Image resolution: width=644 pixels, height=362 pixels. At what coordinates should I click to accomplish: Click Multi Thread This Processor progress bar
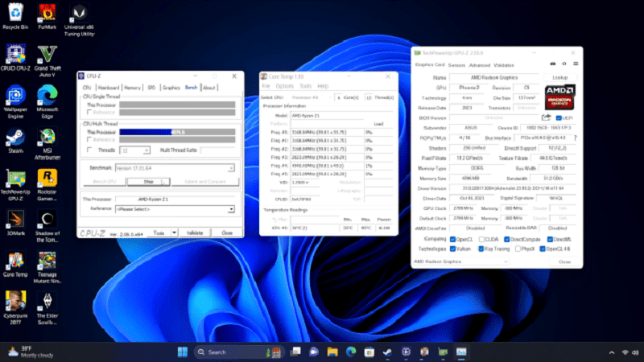pyautogui.click(x=177, y=132)
